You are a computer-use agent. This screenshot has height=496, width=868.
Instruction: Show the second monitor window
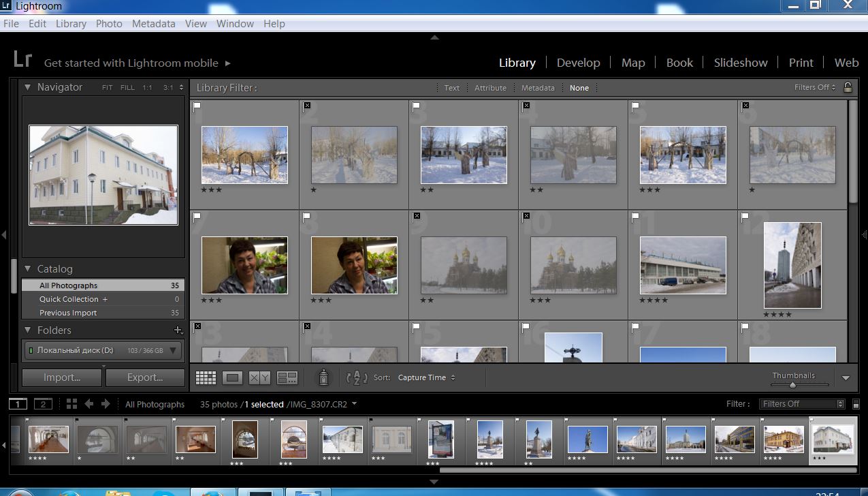(43, 404)
